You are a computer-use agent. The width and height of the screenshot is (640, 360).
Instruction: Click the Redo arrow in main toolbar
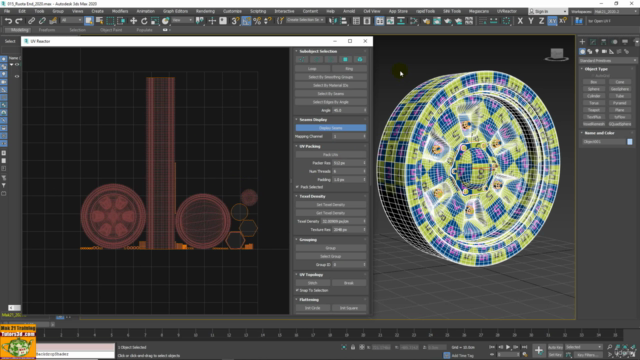[x=19, y=20]
